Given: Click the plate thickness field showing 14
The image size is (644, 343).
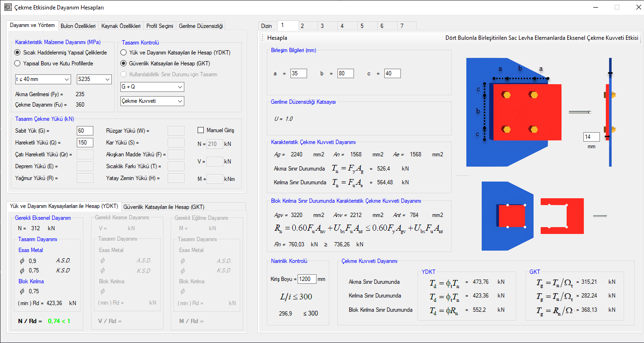Looking at the screenshot, I should [591, 137].
